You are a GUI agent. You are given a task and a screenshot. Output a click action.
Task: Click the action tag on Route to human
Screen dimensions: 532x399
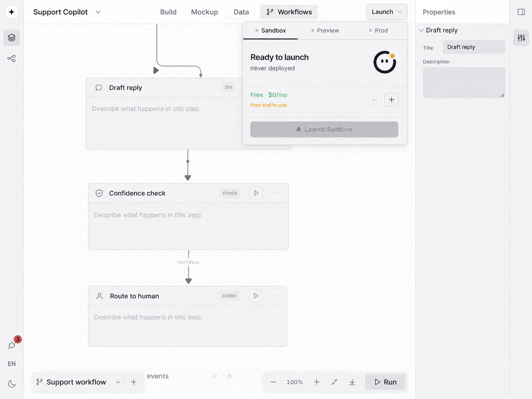(x=229, y=296)
